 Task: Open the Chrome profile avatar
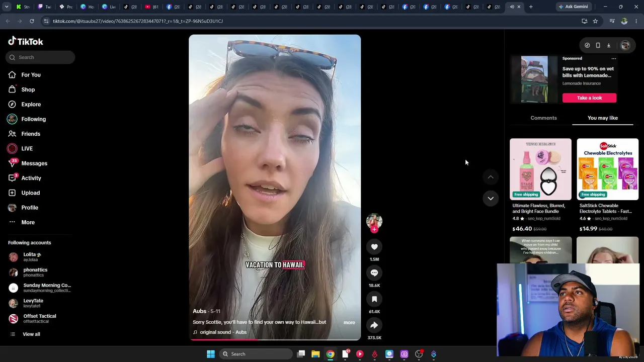[x=624, y=21]
